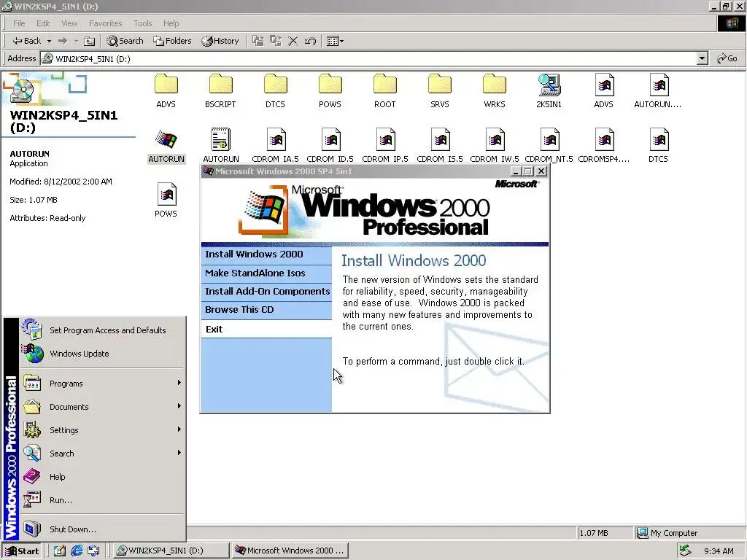
Task: Choose Install Windows 2000 option
Action: pyautogui.click(x=266, y=254)
